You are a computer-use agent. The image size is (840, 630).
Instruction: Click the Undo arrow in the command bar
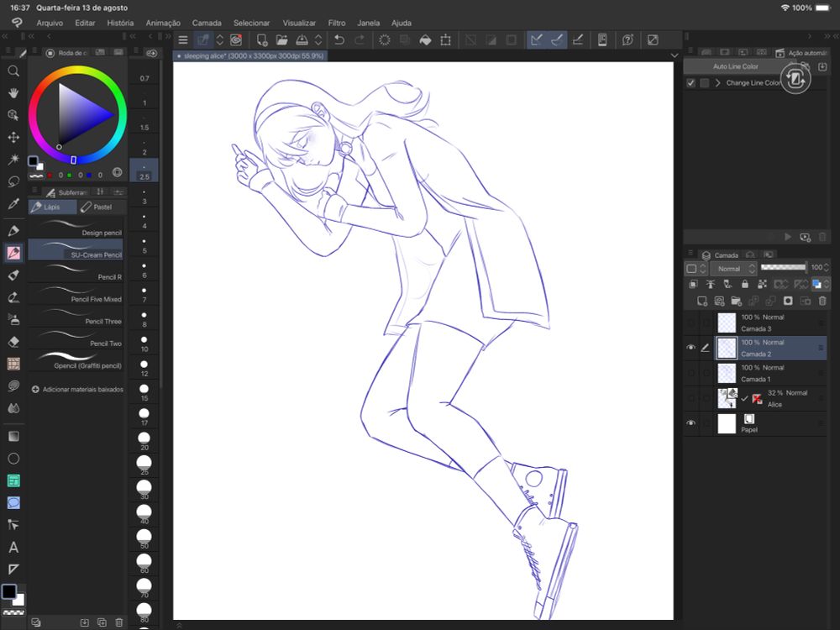click(x=339, y=39)
